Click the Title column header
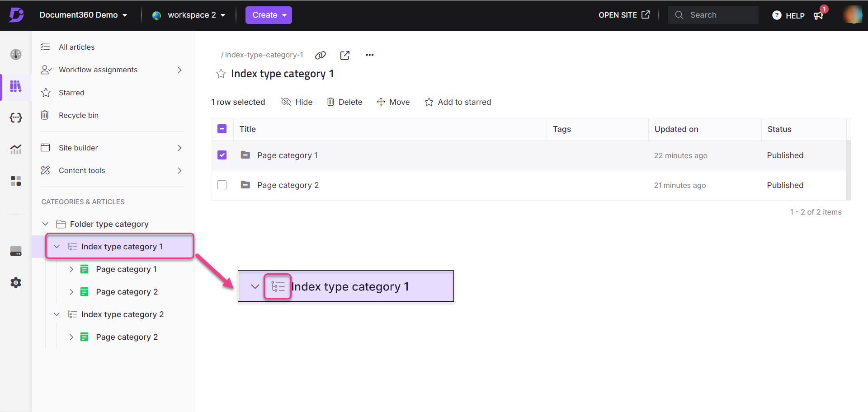This screenshot has height=412, width=868. [x=248, y=129]
